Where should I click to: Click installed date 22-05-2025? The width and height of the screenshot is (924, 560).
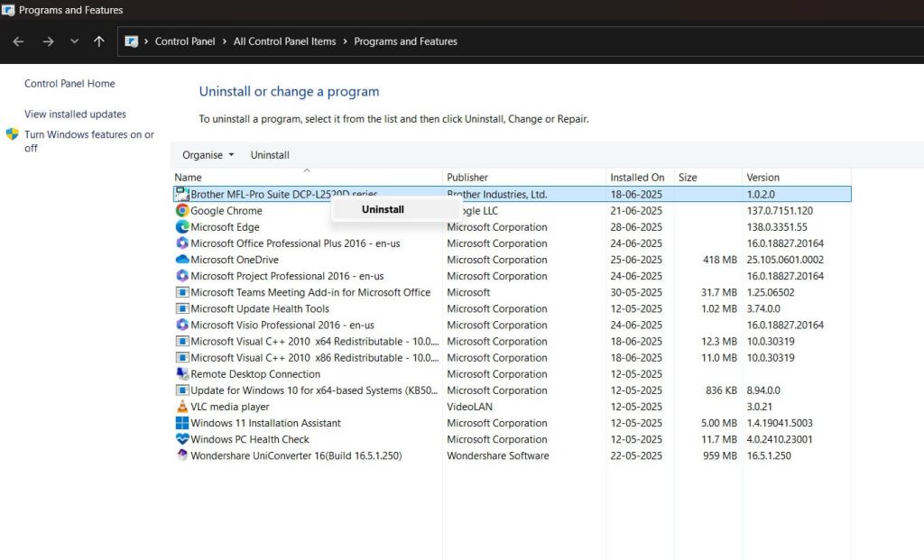click(636, 455)
